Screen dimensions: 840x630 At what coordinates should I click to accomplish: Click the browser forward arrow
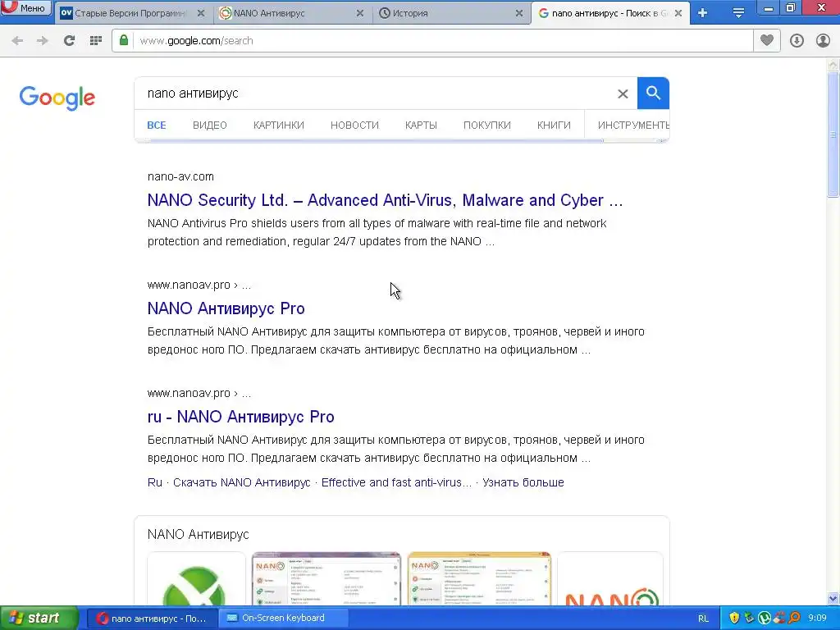pyautogui.click(x=43, y=41)
